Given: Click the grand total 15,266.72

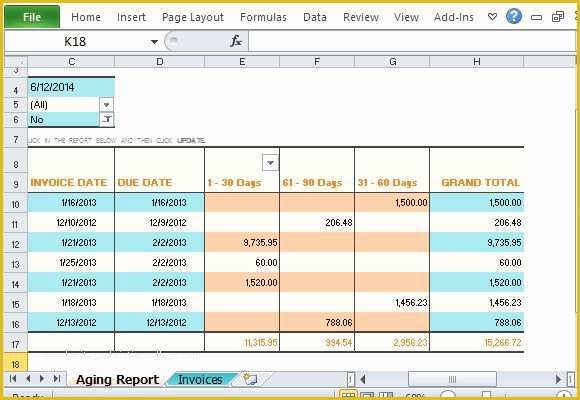Looking at the screenshot, I should coord(477,342).
